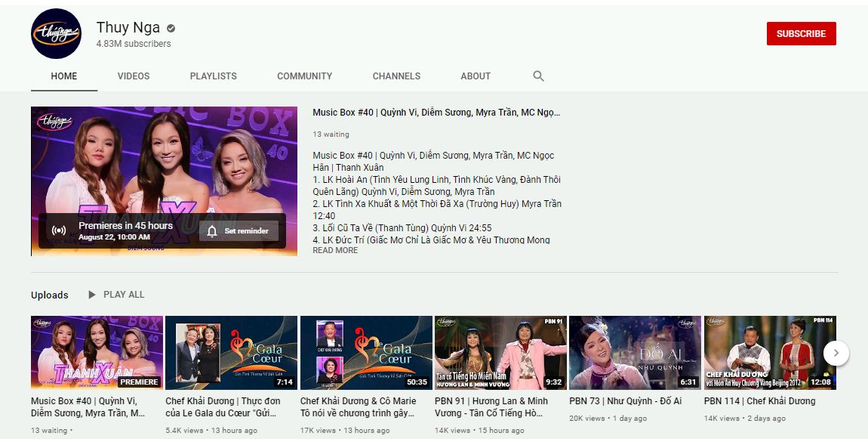Click the Uploads section heading
The height and width of the screenshot is (439, 868).
pos(50,295)
